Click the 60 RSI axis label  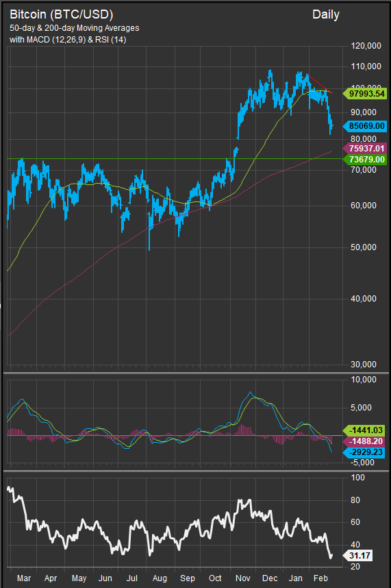click(355, 522)
